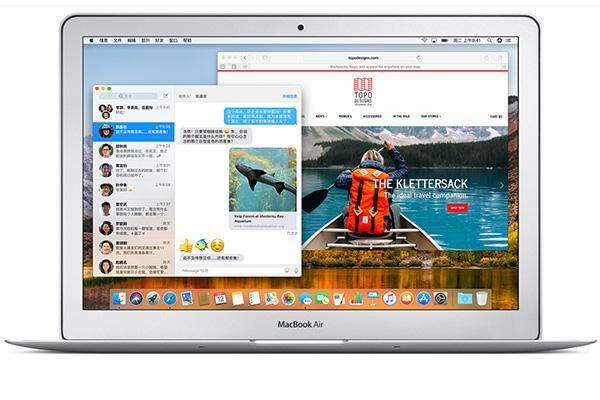
Task: Click Safari share button
Action: 486,58
